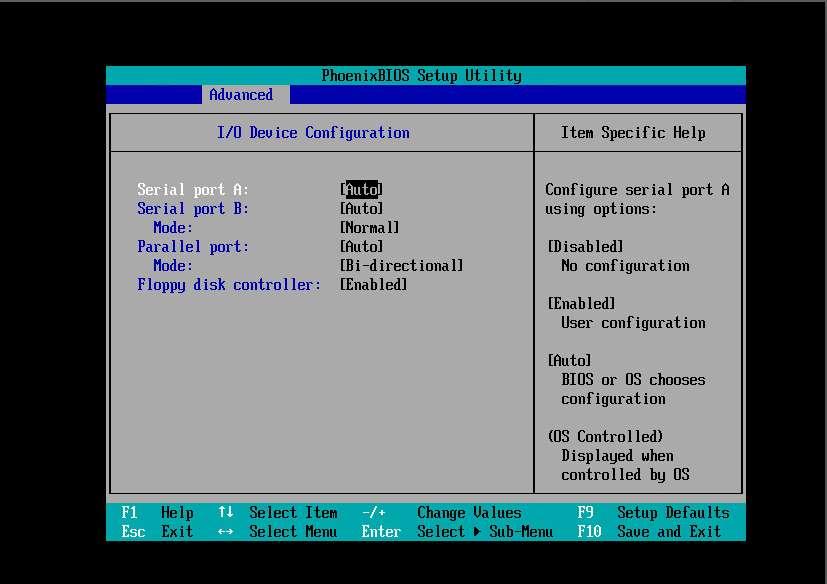Click the left-right arrows Select Menu icon
The width and height of the screenshot is (827, 584).
click(x=226, y=532)
